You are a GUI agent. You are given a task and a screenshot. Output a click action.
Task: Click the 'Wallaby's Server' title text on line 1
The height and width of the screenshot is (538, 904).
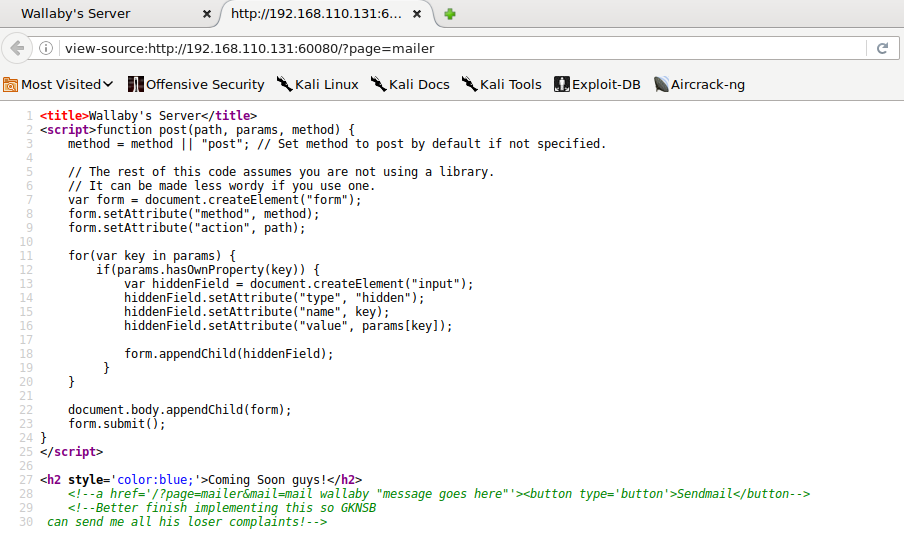145,115
